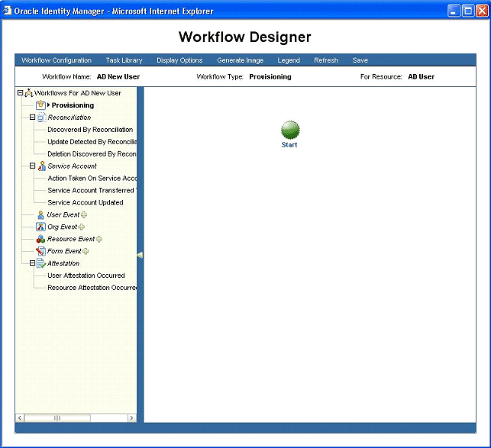Click the Workflows For AD New User label

(78, 93)
